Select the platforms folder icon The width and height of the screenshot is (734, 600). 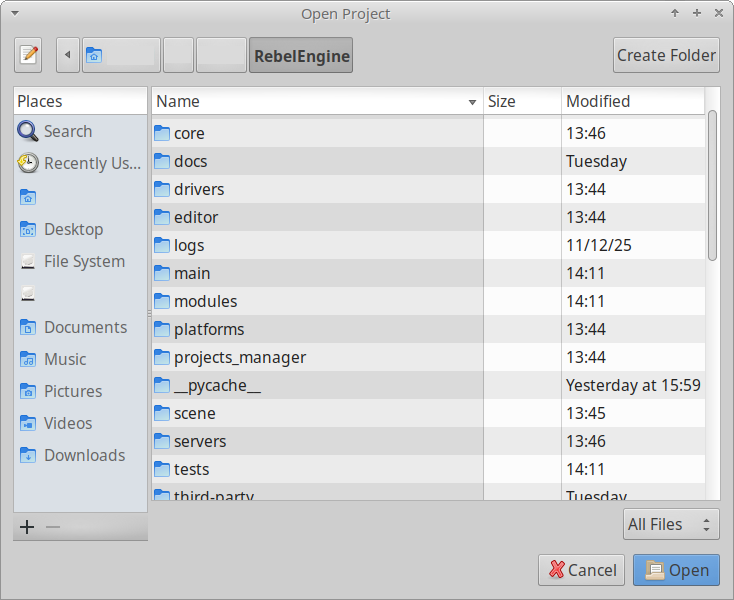click(162, 329)
